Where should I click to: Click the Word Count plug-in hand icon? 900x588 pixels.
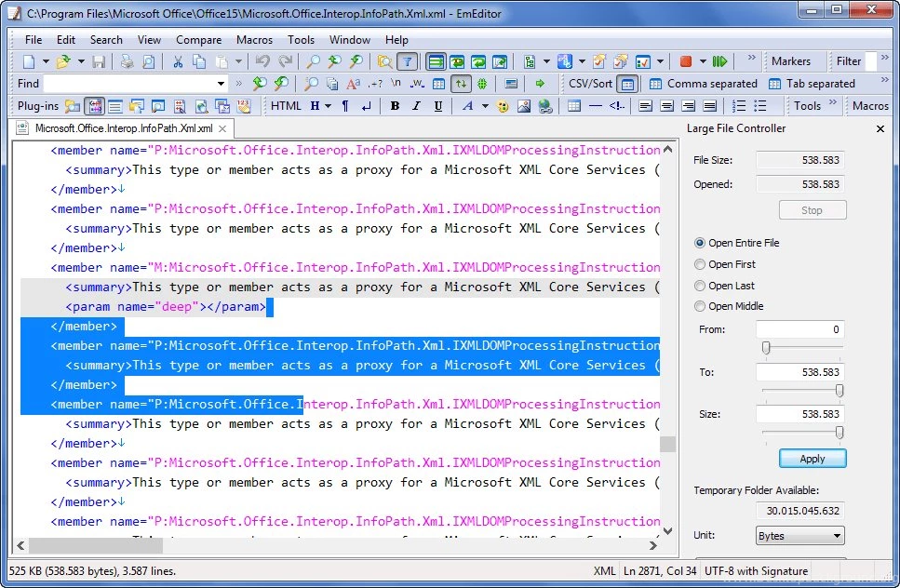pyautogui.click(x=244, y=105)
